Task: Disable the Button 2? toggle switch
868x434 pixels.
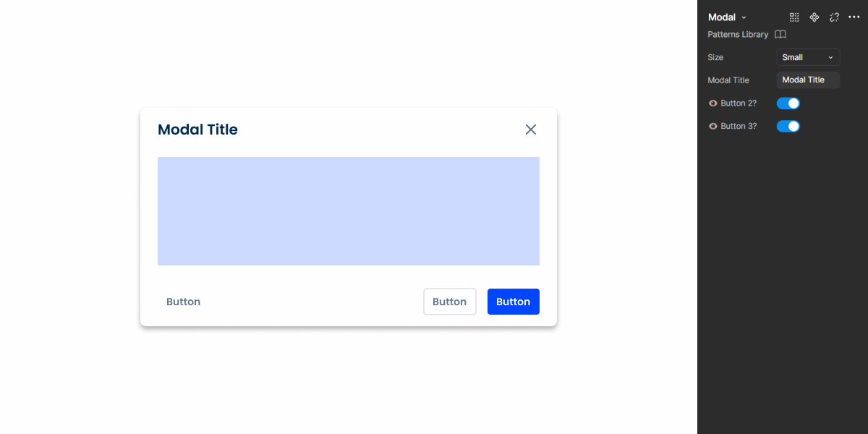Action: [788, 103]
